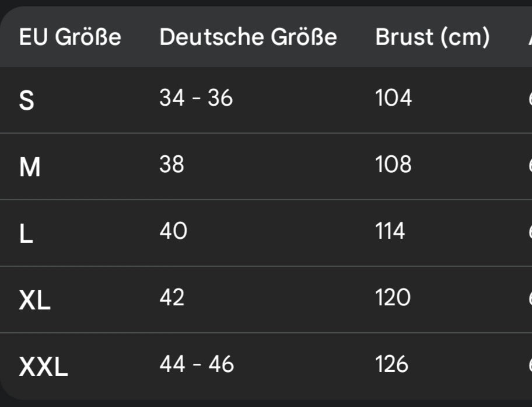Select German size 38 cell
Screen dimensions: 532x407
(x=171, y=165)
